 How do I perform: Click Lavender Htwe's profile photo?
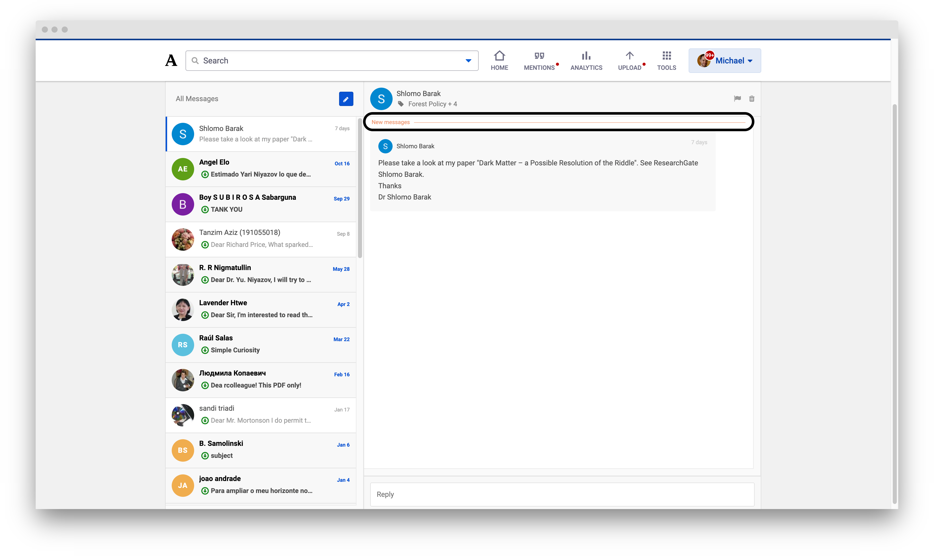[183, 310]
